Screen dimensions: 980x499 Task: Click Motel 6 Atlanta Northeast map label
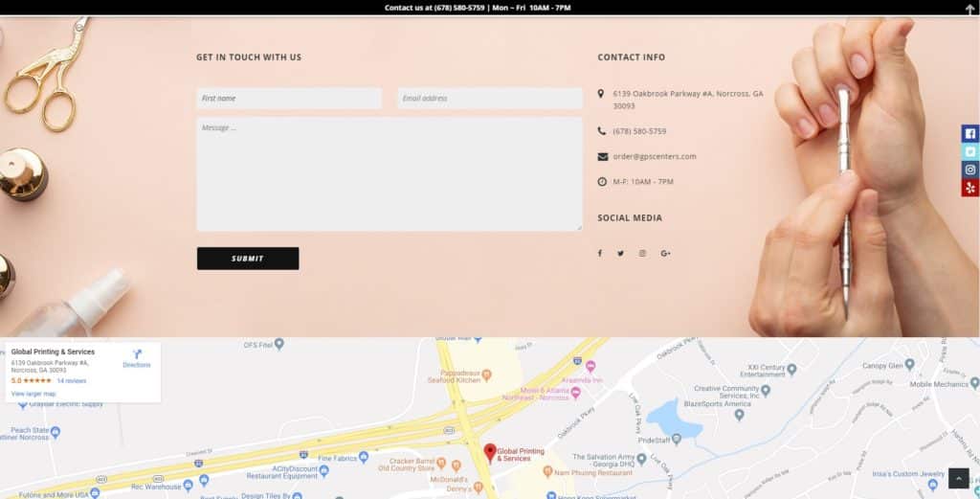coord(536,394)
